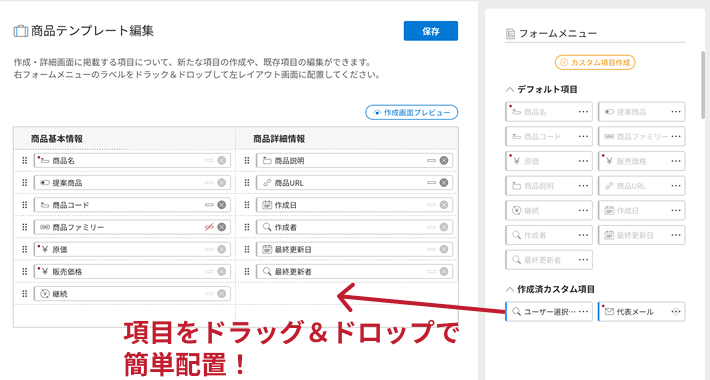This screenshot has height=380, width=710.
Task: Open options menu of default 商品名 item
Action: (x=583, y=111)
